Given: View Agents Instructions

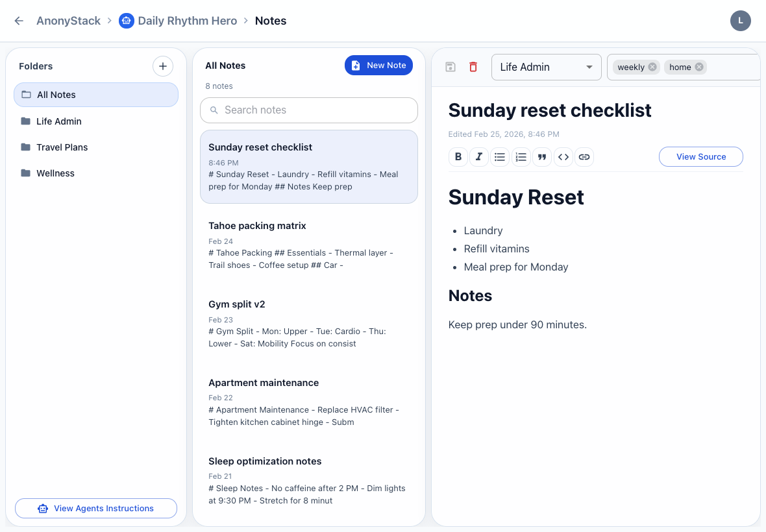Looking at the screenshot, I should click(x=95, y=508).
